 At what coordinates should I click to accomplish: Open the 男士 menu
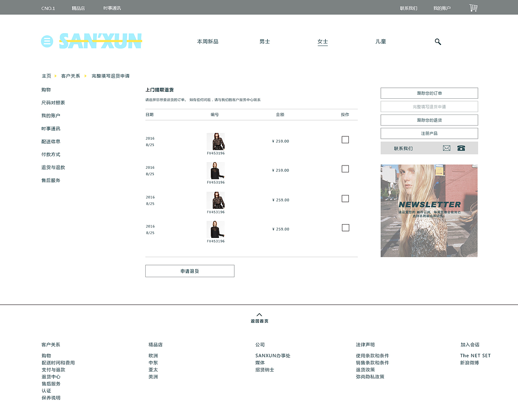265,42
